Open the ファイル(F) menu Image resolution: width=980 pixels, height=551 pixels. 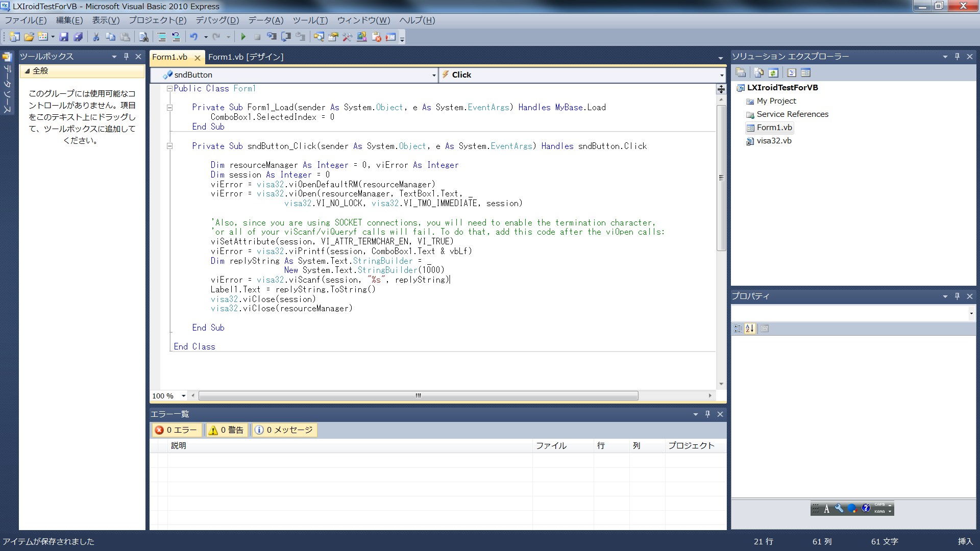point(26,20)
